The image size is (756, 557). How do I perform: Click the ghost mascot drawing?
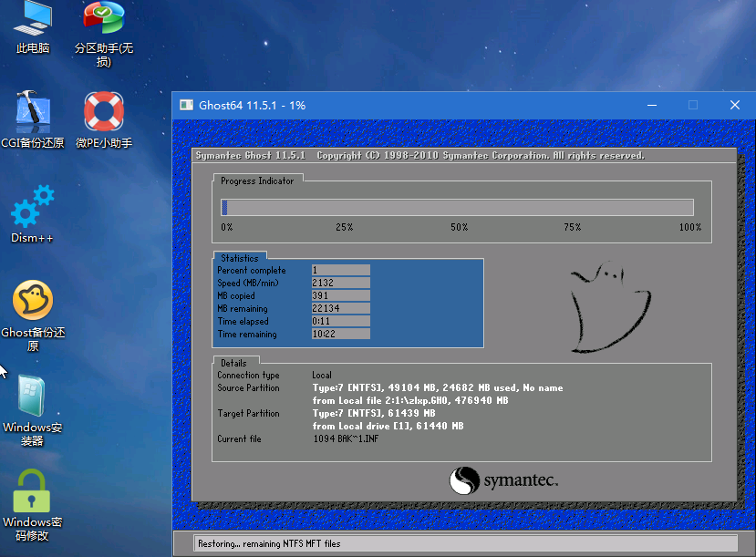[x=610, y=307]
